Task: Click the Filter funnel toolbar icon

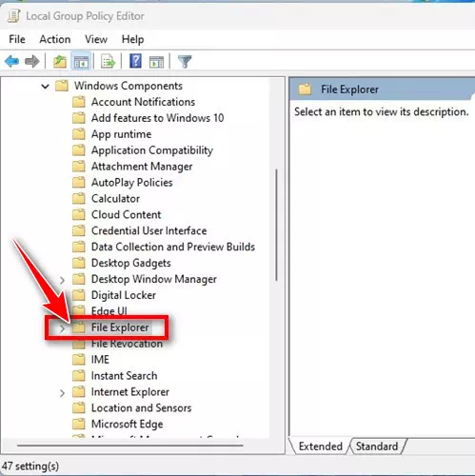Action: pos(185,62)
